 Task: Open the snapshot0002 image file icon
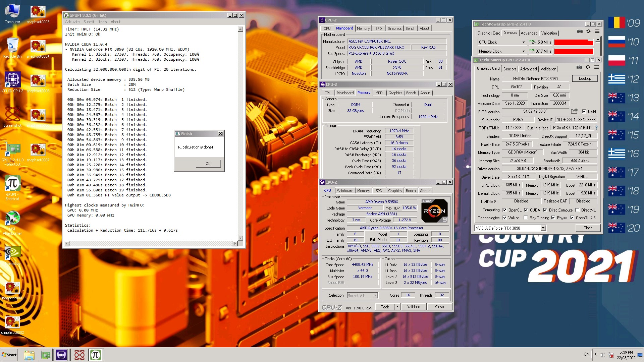(x=12, y=324)
